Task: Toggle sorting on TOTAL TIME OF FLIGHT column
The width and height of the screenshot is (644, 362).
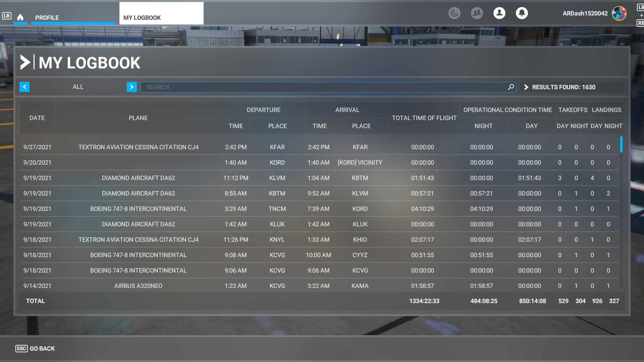Action: coord(424,118)
